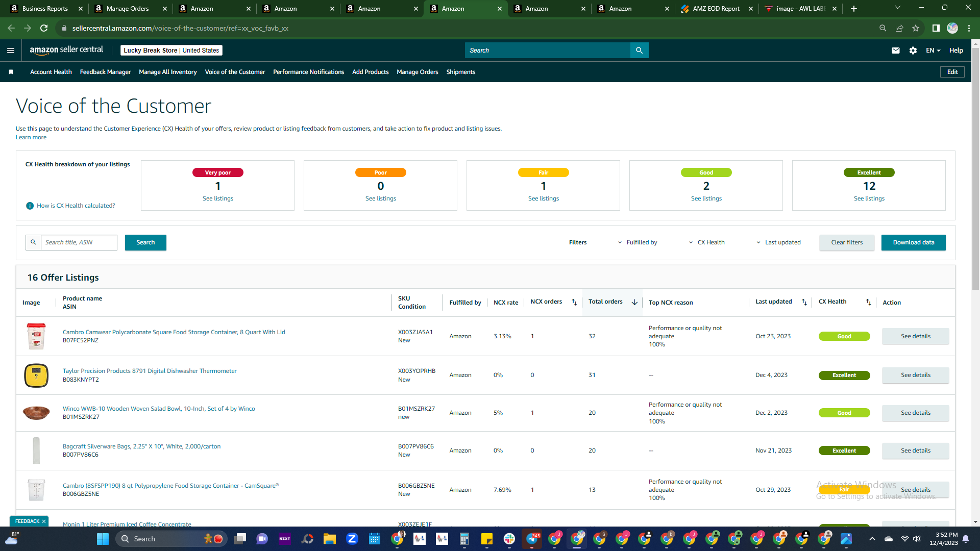Click the Search title, ASIN input field

coord(79,242)
